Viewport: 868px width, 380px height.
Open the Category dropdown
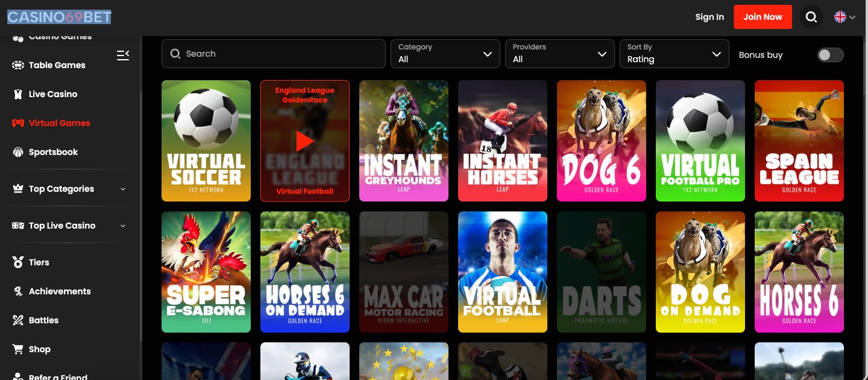pos(445,54)
